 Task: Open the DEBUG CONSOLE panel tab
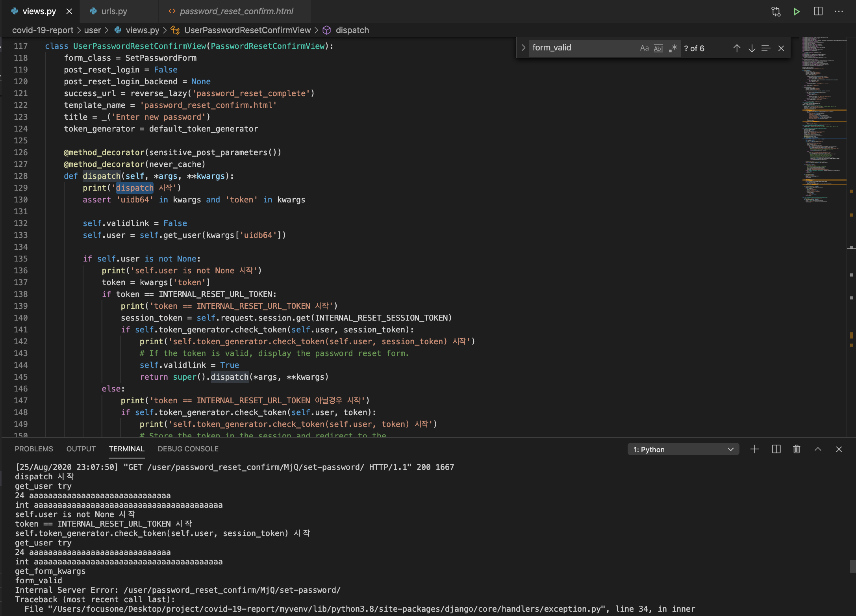click(x=188, y=449)
